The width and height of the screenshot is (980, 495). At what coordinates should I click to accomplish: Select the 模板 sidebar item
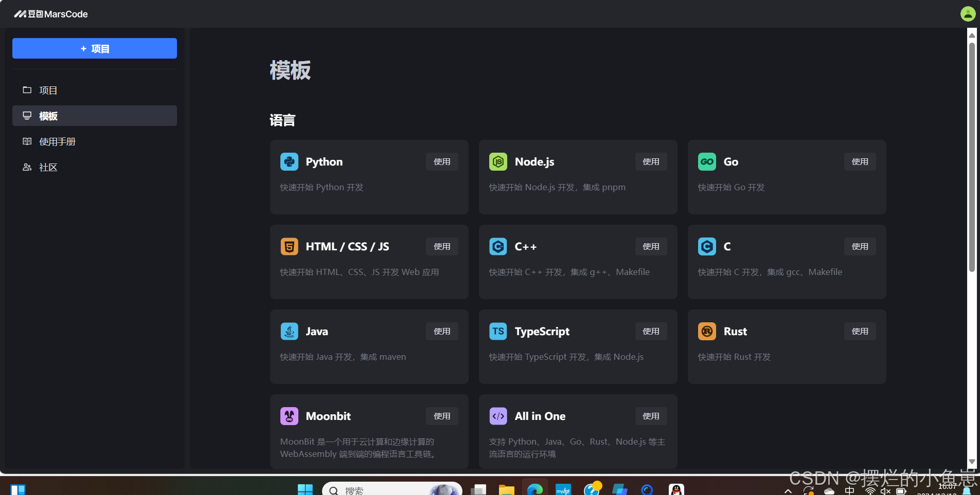(x=95, y=116)
